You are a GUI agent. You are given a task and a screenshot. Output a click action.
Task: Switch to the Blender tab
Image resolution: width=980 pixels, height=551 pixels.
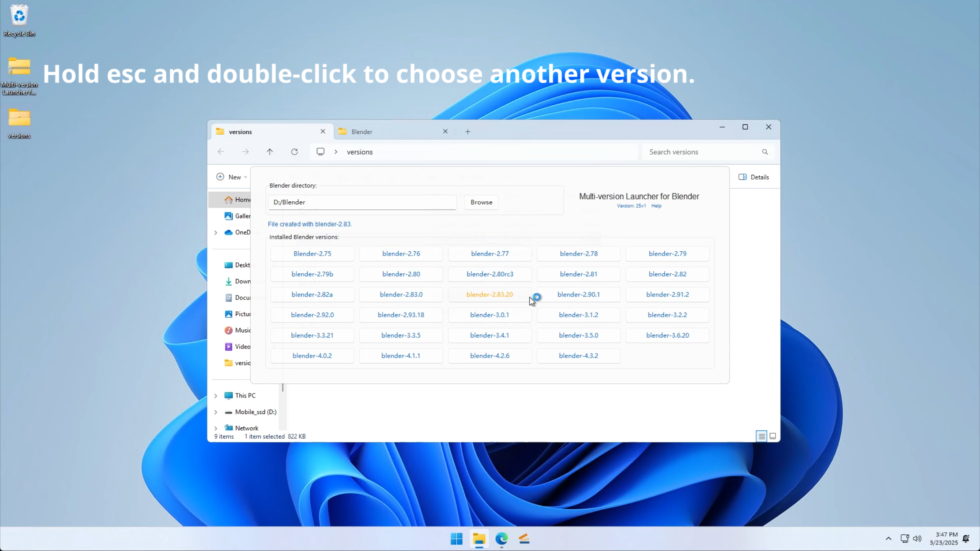(394, 132)
